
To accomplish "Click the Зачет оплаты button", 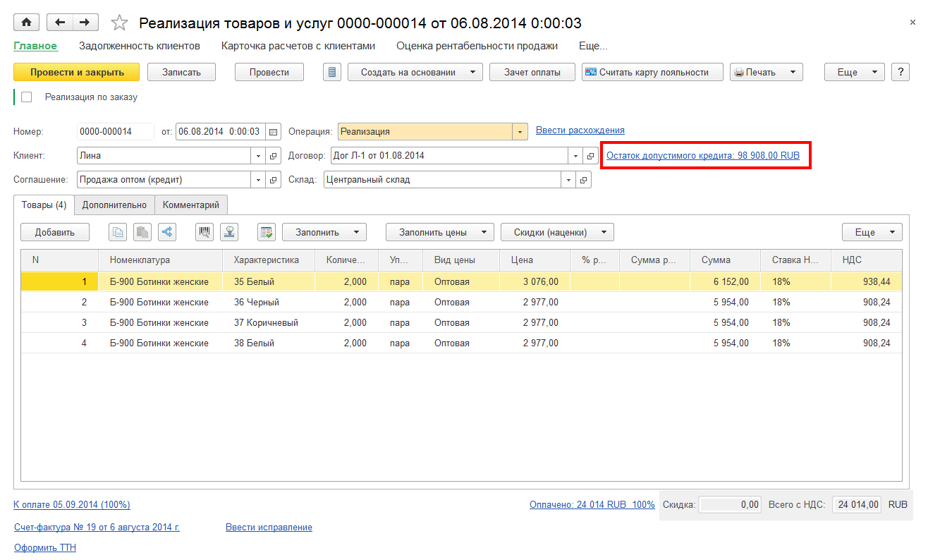I will [x=532, y=72].
